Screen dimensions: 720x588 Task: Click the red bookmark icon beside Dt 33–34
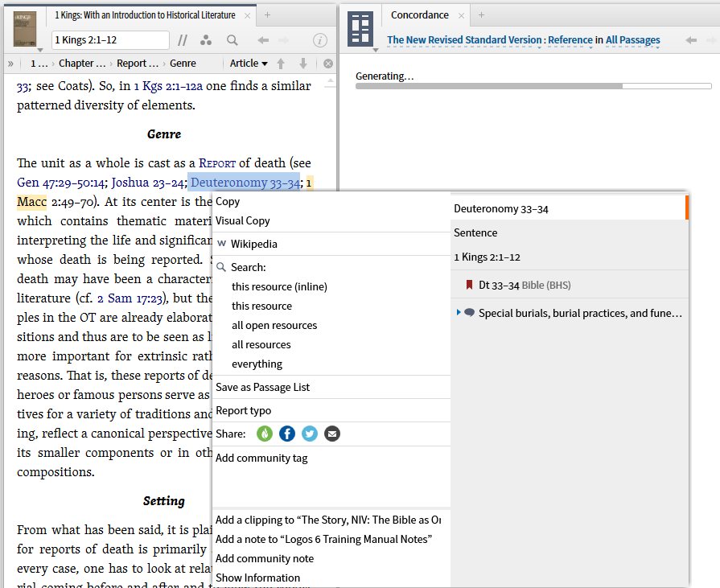(469, 285)
